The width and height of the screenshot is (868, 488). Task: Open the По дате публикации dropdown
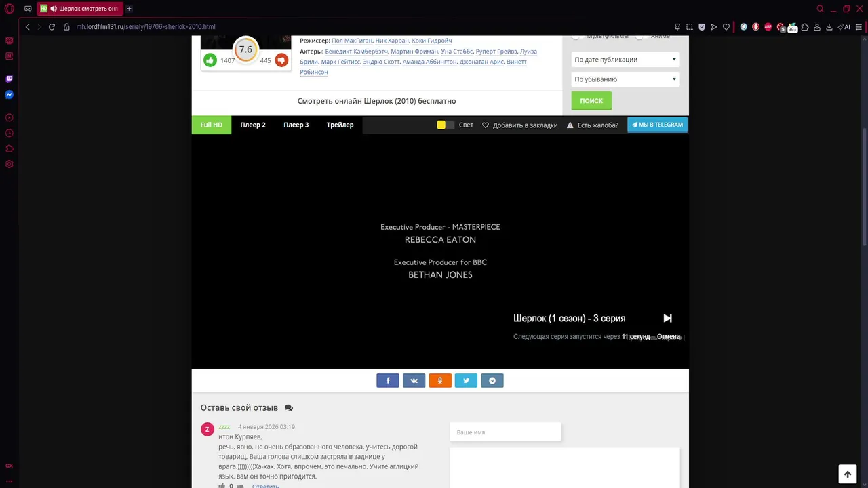click(x=625, y=60)
